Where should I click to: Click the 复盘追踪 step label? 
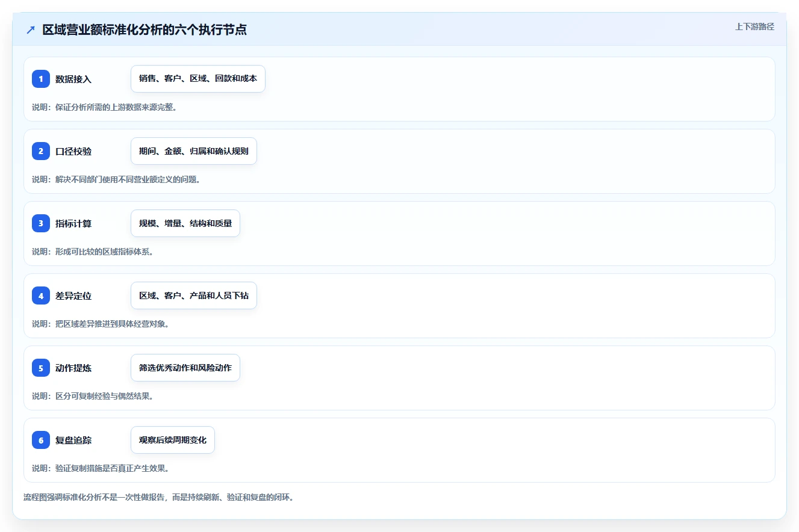tap(73, 440)
